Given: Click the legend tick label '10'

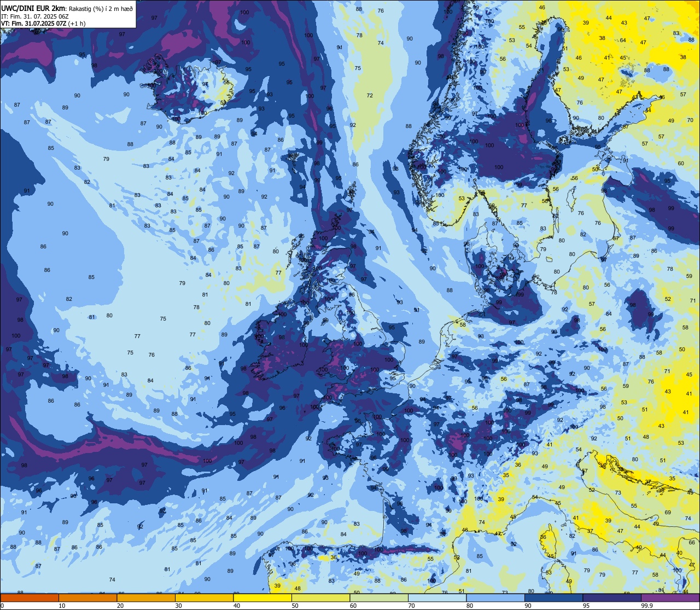Looking at the screenshot, I should point(62,606).
